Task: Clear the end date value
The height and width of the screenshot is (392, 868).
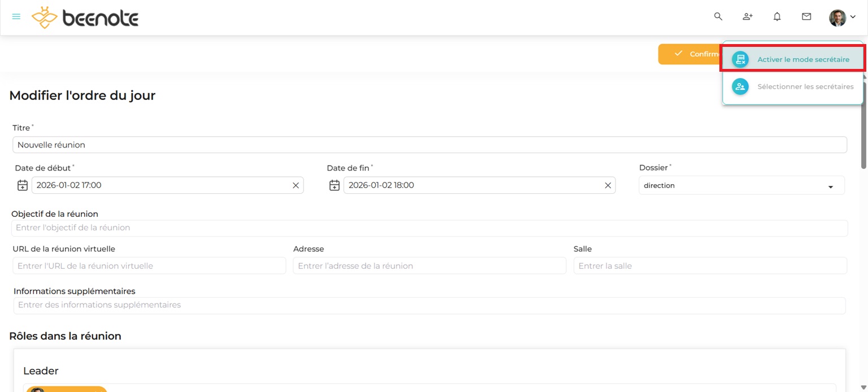Action: click(608, 185)
